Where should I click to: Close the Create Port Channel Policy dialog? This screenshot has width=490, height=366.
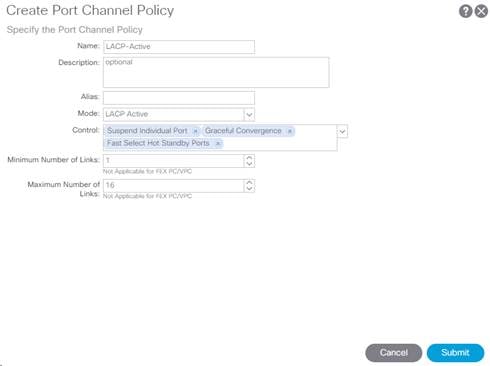pos(481,12)
